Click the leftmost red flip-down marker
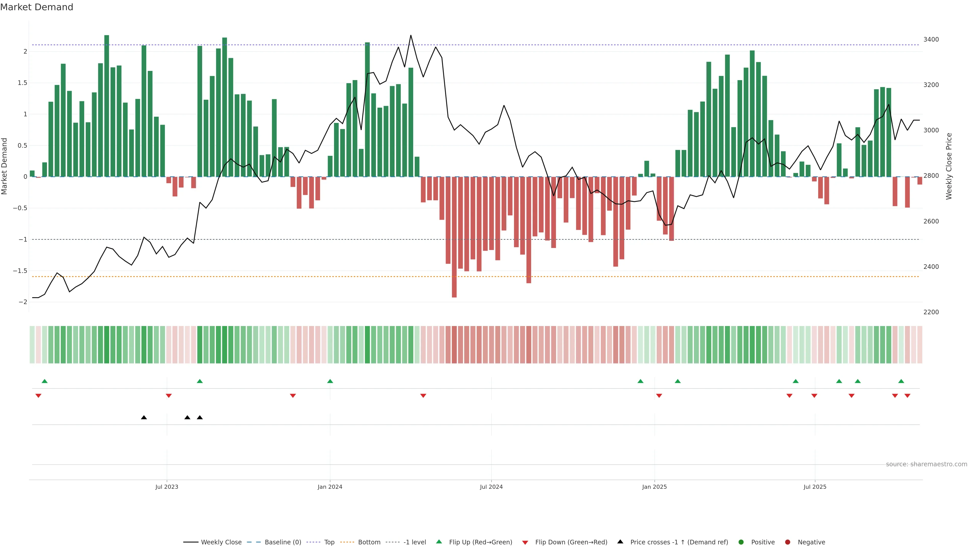 [x=39, y=396]
